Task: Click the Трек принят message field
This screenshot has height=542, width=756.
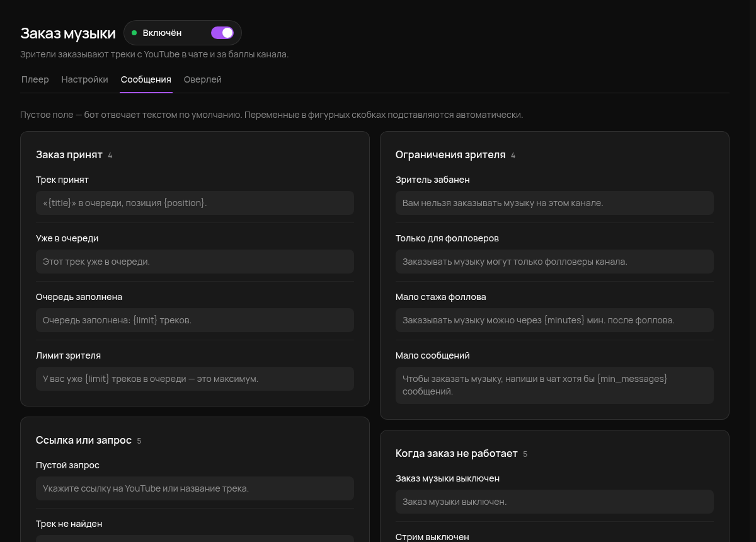Action: point(195,203)
